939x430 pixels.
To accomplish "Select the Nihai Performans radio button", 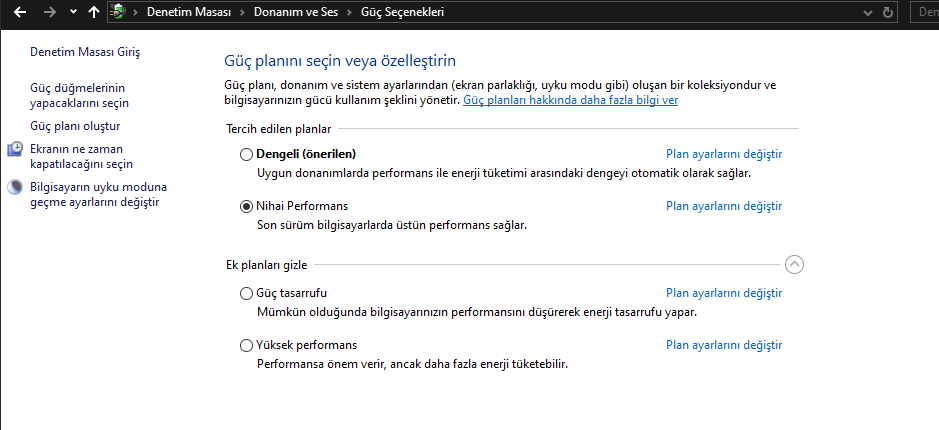I will pos(247,206).
